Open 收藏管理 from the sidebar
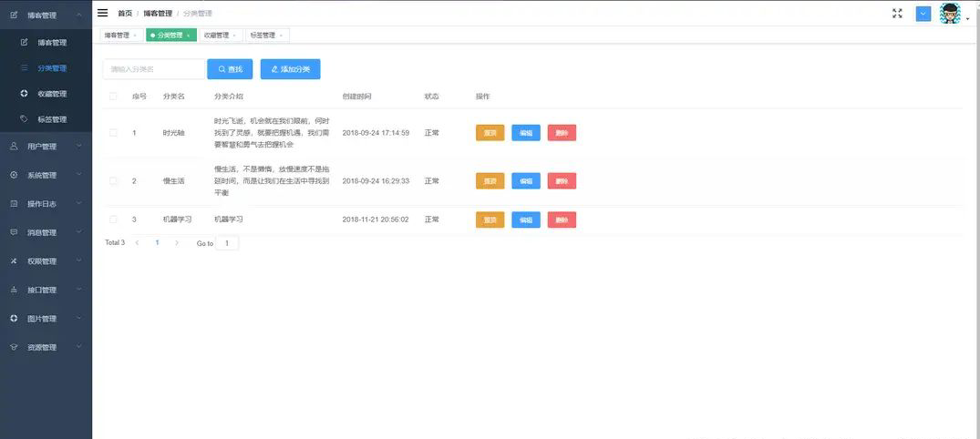 point(52,94)
